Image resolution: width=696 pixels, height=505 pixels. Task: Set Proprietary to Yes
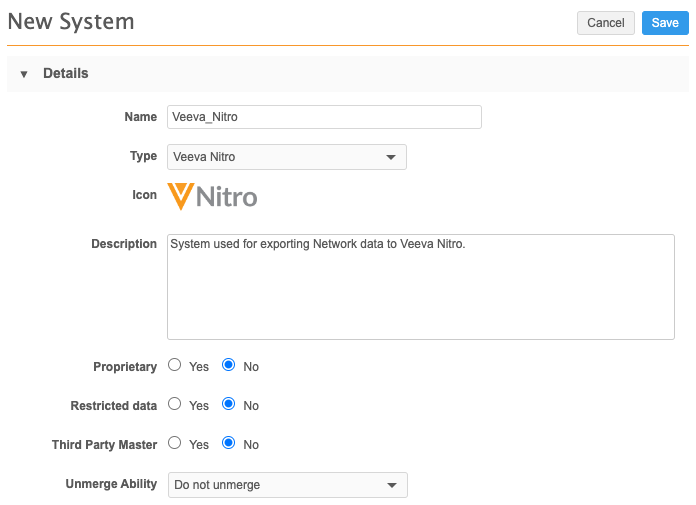(175, 366)
